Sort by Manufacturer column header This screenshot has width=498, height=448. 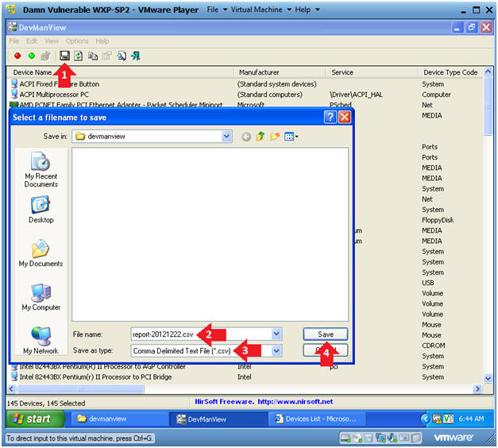280,72
